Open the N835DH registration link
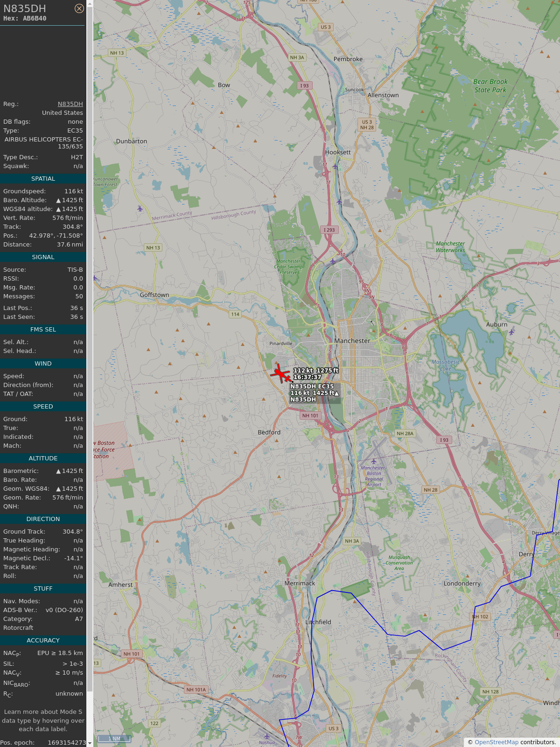 [x=70, y=104]
